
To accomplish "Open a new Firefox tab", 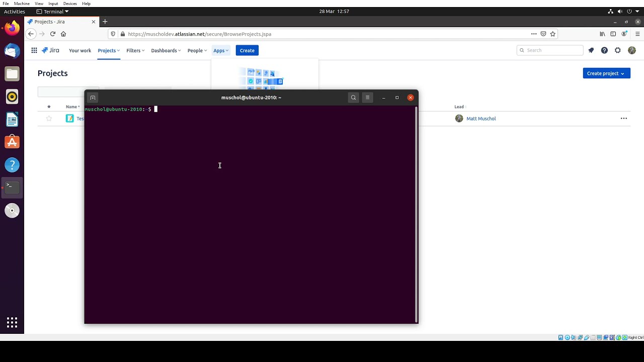I will tap(105, 22).
